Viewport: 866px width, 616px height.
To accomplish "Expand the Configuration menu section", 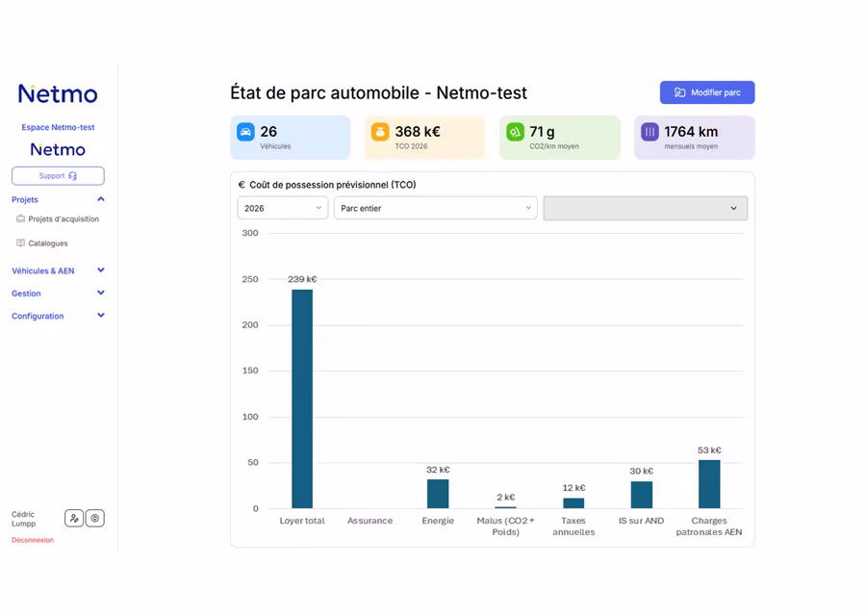I will [100, 316].
